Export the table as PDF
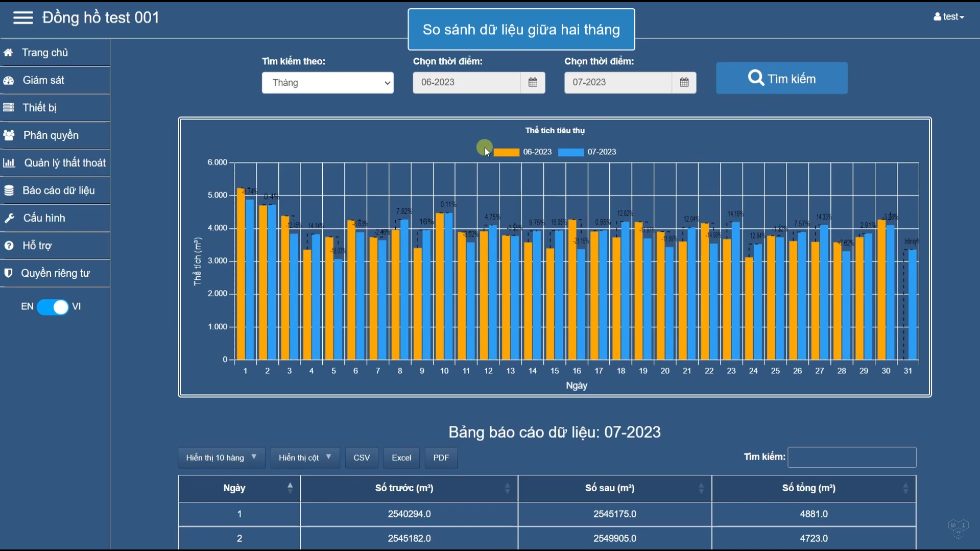 (440, 458)
